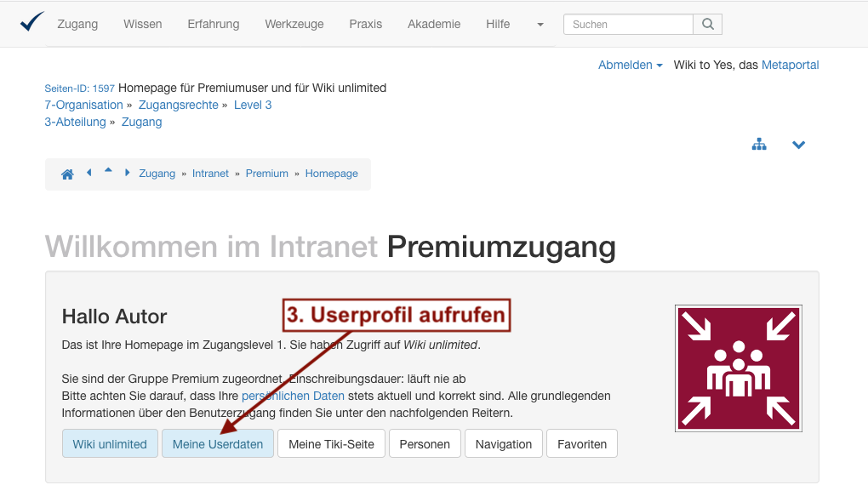The width and height of the screenshot is (868, 485).
Task: Click the assembly point image
Action: (x=738, y=368)
